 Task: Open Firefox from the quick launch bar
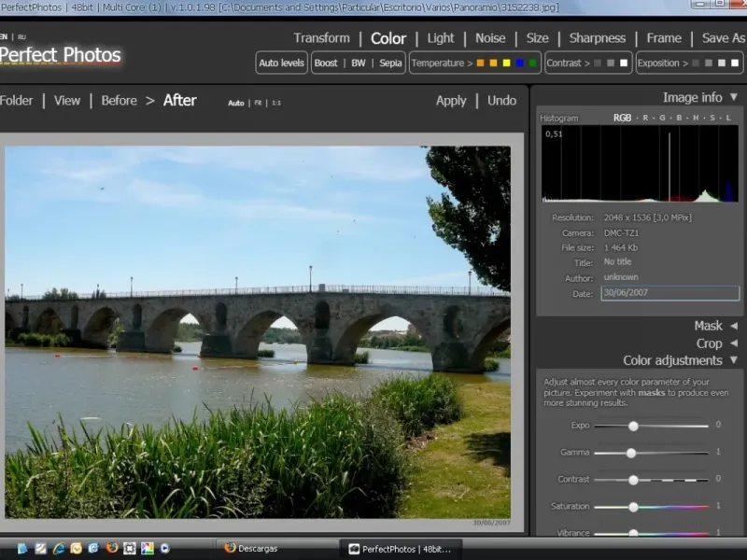click(111, 548)
